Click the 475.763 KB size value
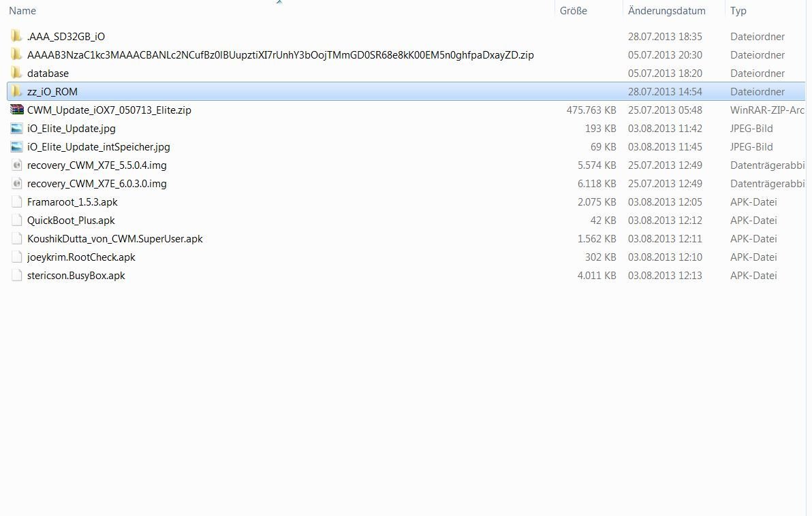 click(x=591, y=110)
